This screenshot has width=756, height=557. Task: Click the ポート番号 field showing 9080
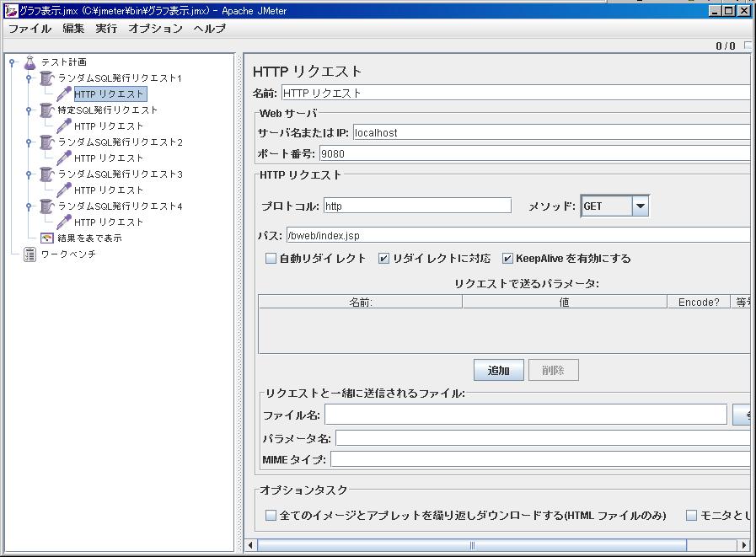pos(534,154)
